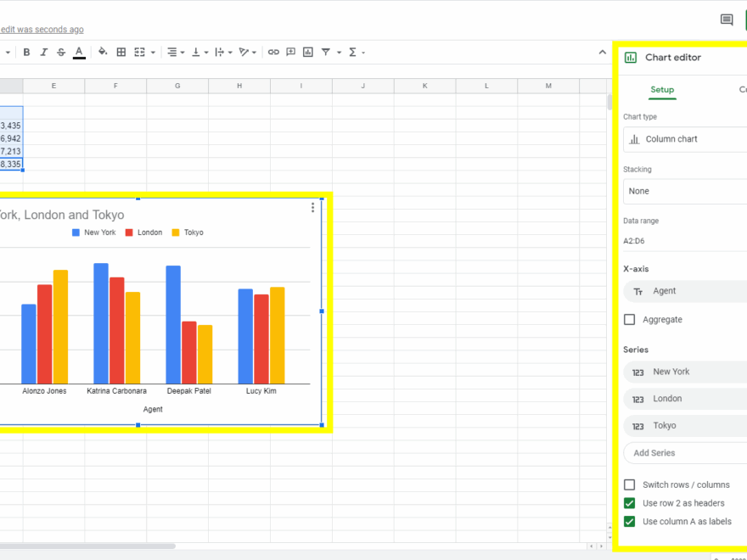Open comment history with the chat icon
747x560 pixels.
click(726, 19)
